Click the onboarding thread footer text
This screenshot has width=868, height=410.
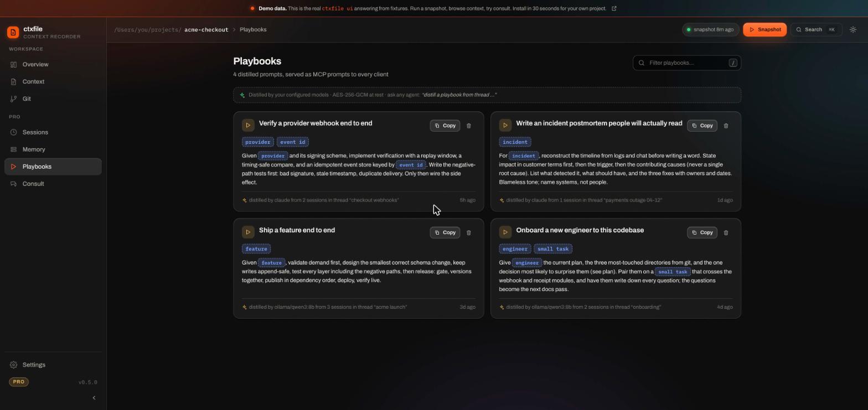[x=583, y=307]
